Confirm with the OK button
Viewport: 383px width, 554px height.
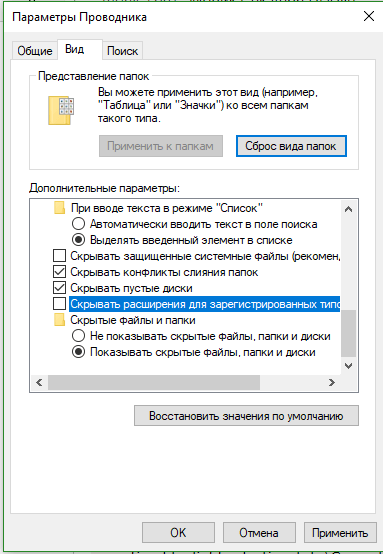click(x=178, y=532)
